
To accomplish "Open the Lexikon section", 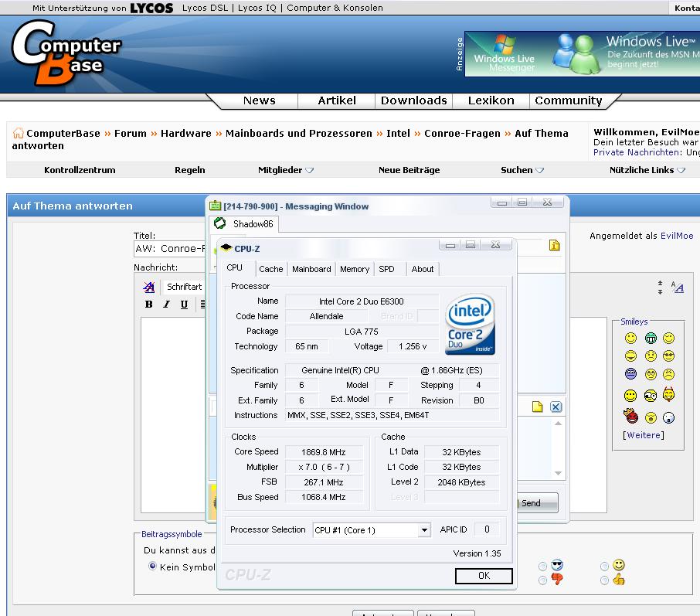I will pyautogui.click(x=491, y=100).
